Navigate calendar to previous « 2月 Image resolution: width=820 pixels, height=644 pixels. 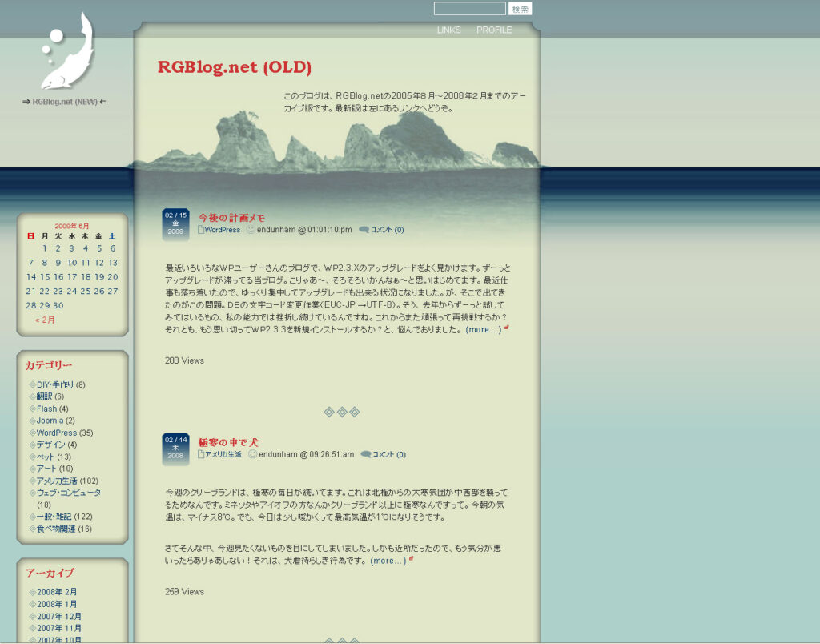(x=46, y=320)
